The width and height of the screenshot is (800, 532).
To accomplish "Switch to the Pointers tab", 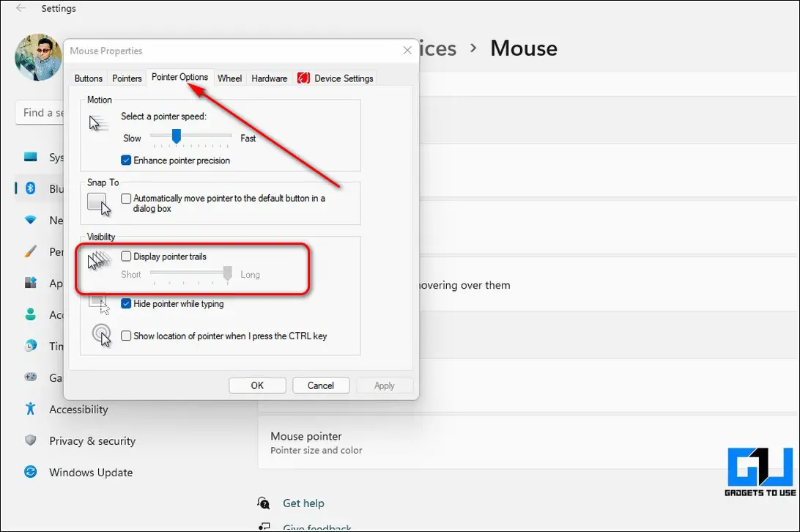I will click(127, 78).
